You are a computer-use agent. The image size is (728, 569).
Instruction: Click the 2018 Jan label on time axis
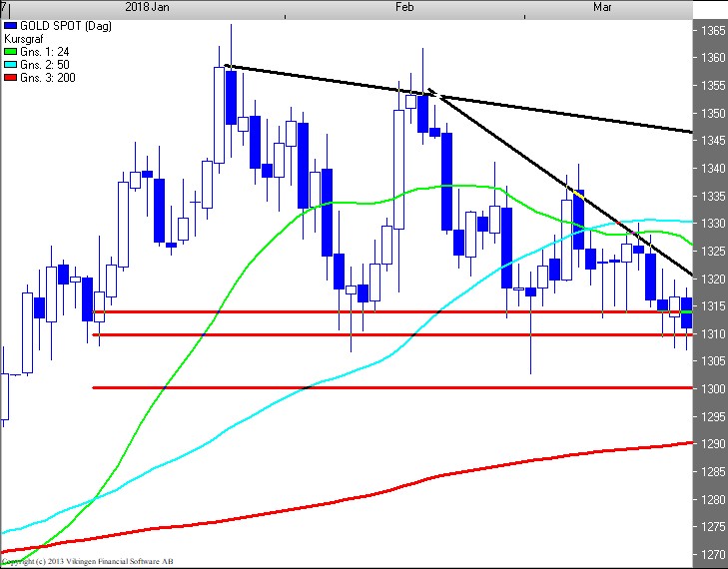click(x=151, y=7)
